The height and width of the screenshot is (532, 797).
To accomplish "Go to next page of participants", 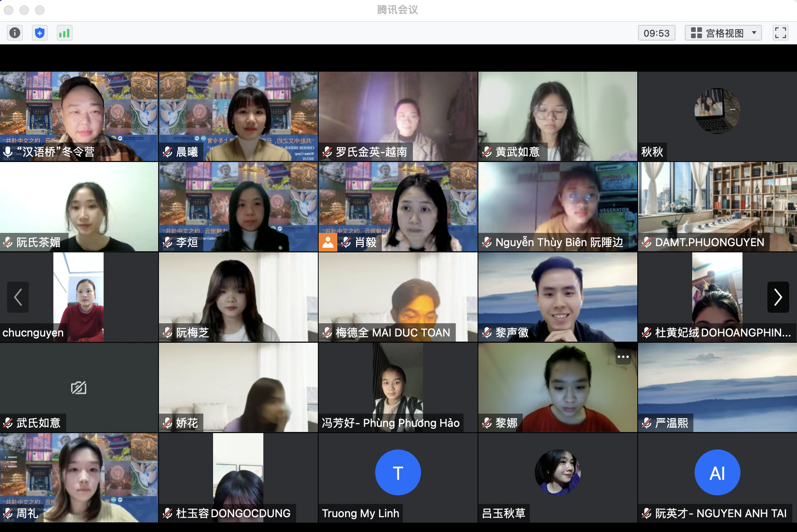I will [778, 297].
